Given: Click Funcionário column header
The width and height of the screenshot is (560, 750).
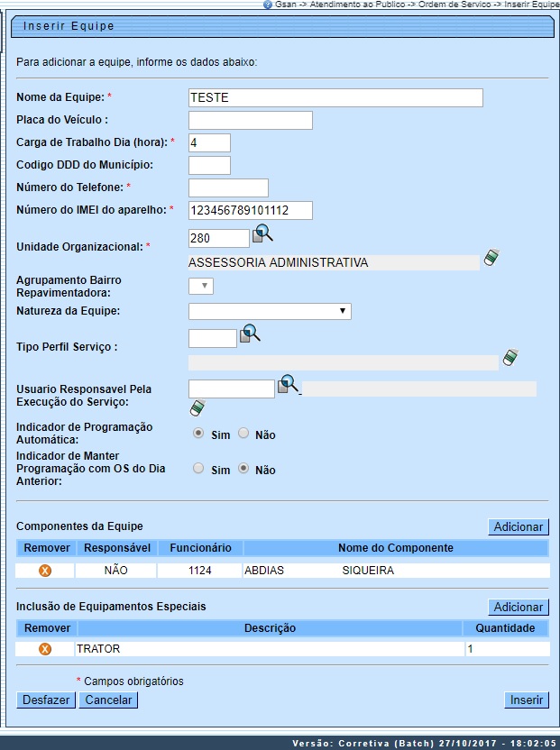Looking at the screenshot, I should 200,548.
